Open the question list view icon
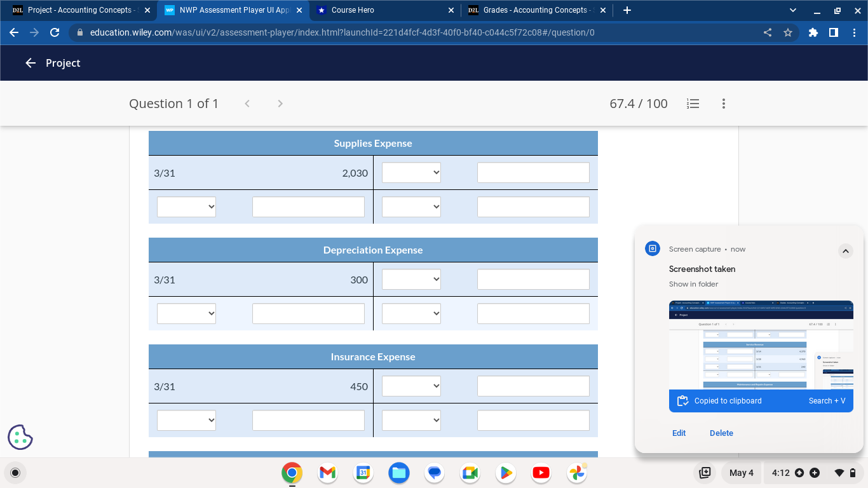This screenshot has height=488, width=868. point(693,104)
